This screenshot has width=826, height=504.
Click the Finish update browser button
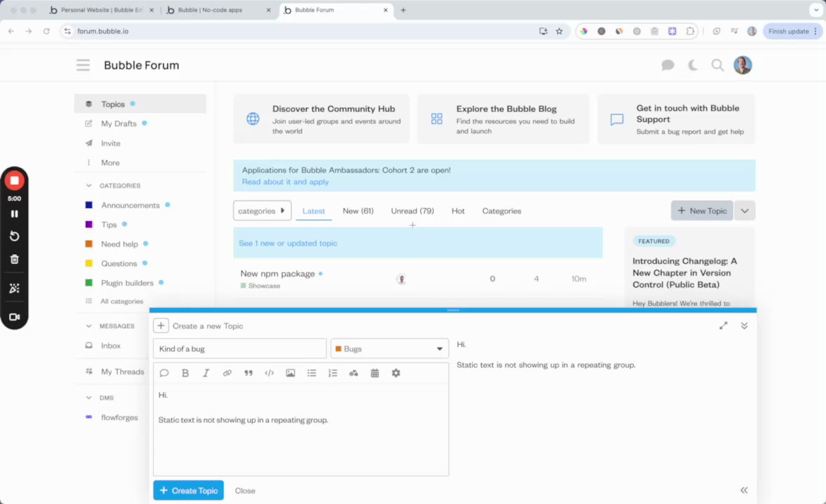click(x=792, y=31)
